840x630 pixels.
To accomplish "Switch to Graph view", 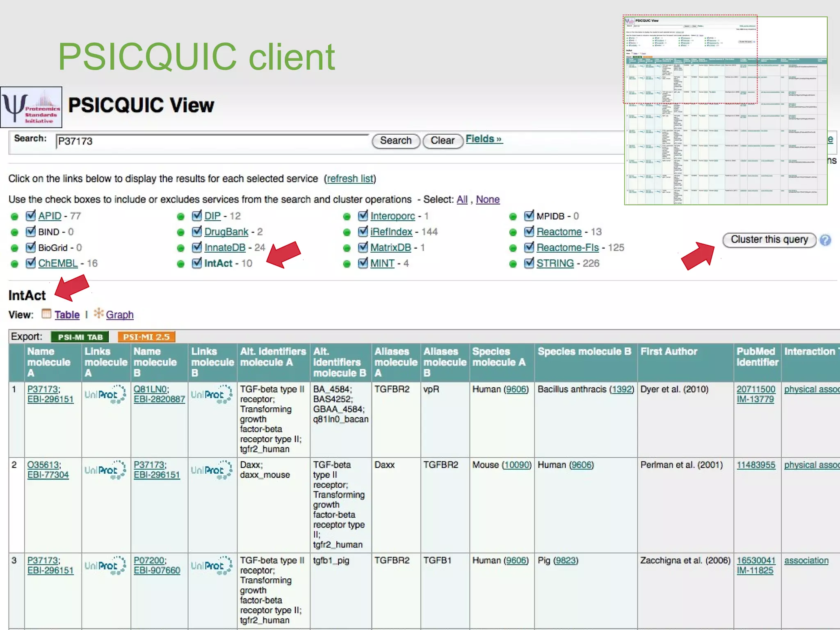I will [119, 315].
